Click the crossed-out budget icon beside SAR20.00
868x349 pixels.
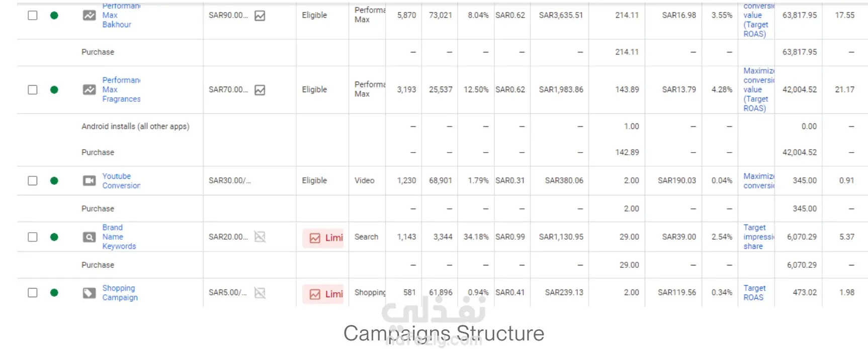[x=260, y=237]
